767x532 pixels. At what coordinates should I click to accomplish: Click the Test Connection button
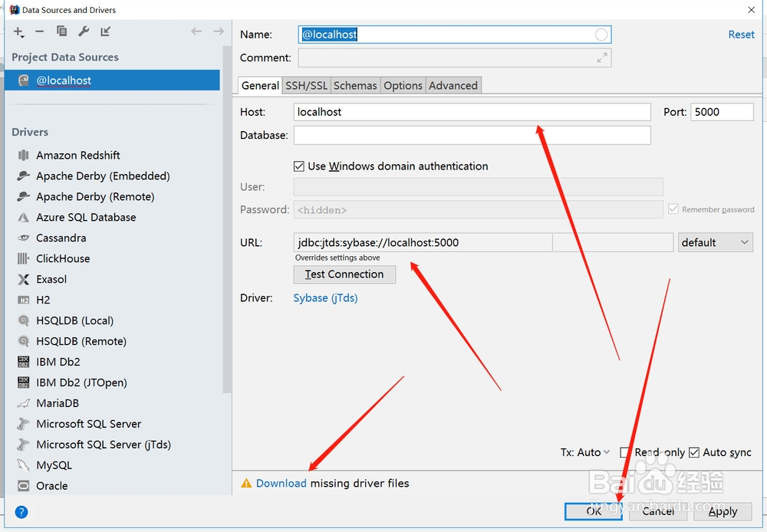344,274
